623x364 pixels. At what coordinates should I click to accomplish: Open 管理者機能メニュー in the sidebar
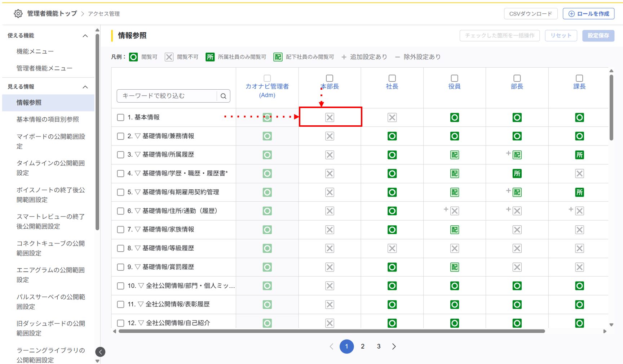pyautogui.click(x=44, y=68)
